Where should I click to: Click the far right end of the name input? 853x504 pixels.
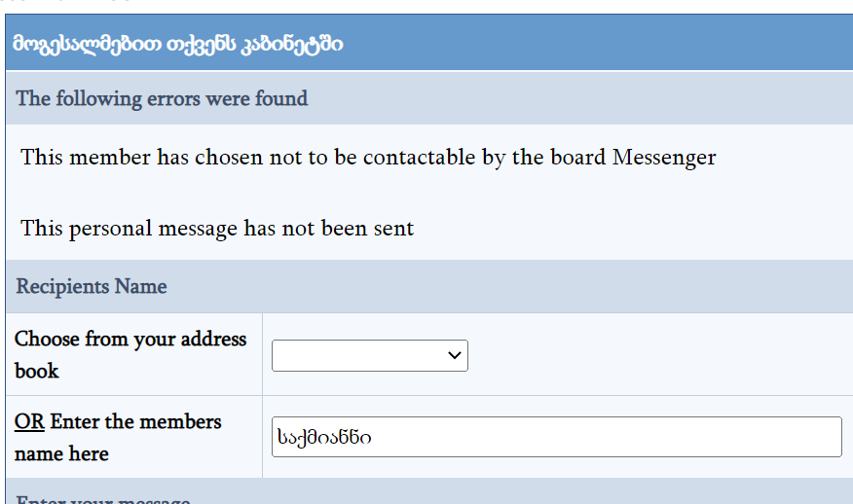pyautogui.click(x=828, y=437)
